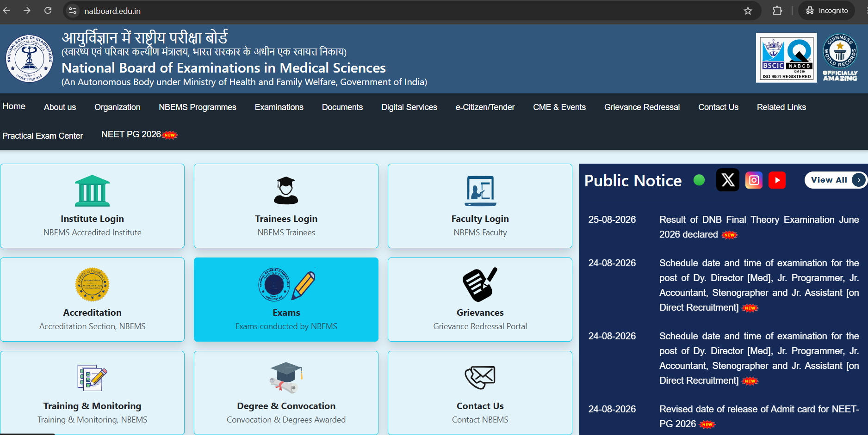Click the 'Grievance Redressal Portal' subtitle
The width and height of the screenshot is (868, 435).
[480, 326]
